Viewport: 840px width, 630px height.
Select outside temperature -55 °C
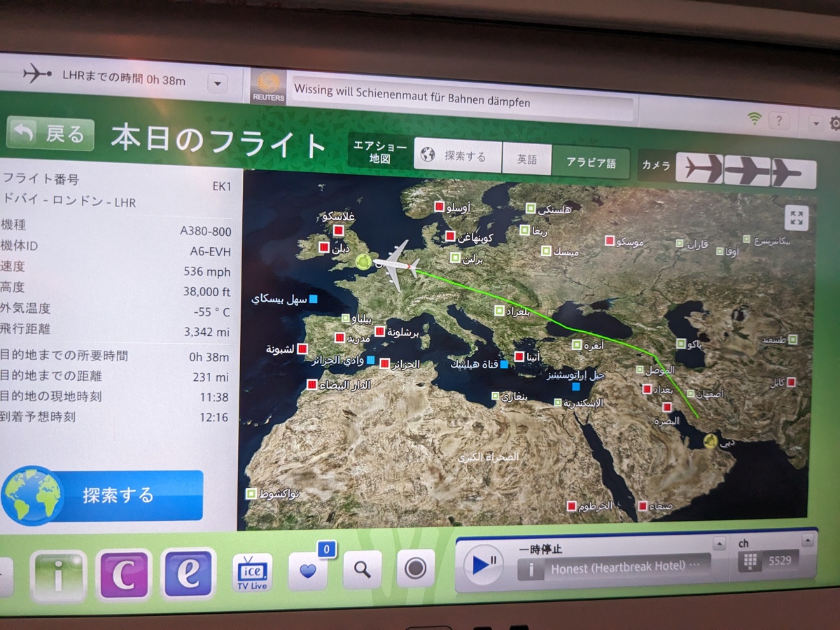click(211, 312)
